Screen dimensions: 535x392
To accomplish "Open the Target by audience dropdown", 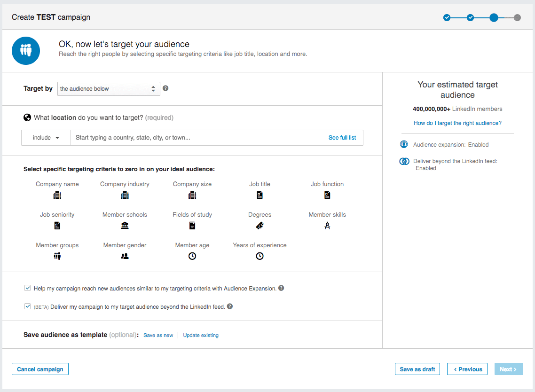I will [109, 89].
